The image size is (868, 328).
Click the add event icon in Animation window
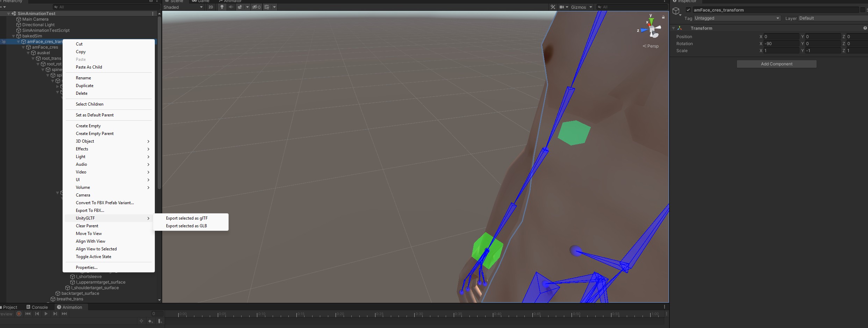160,321
